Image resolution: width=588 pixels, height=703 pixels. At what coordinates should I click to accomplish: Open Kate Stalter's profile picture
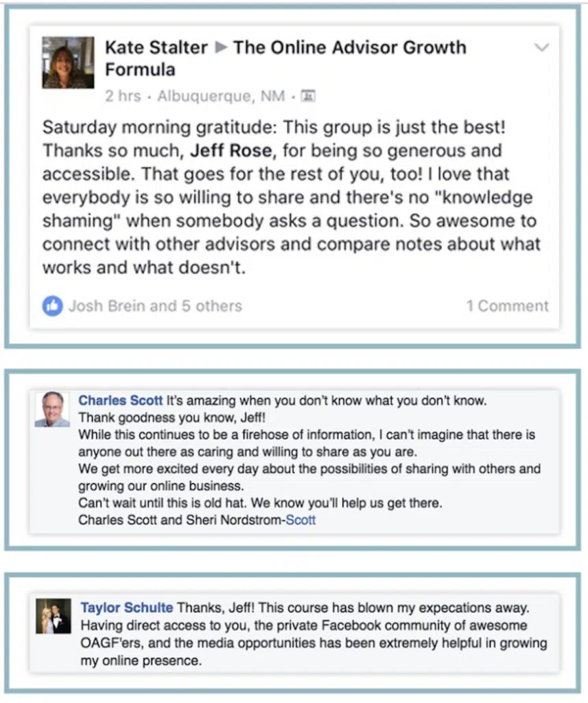(x=68, y=62)
